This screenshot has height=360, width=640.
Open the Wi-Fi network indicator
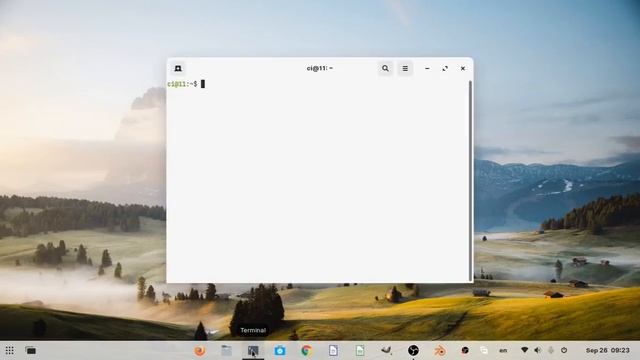click(524, 350)
